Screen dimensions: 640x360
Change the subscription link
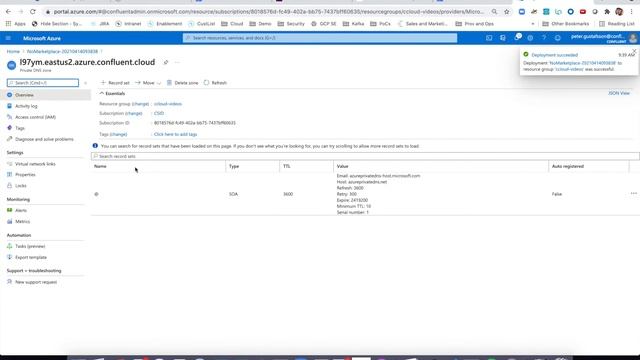pos(133,113)
